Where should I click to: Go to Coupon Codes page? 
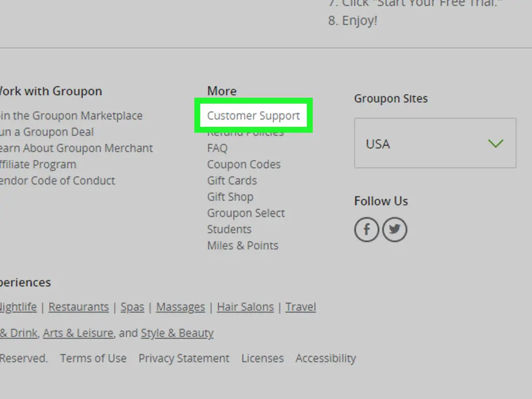244,164
